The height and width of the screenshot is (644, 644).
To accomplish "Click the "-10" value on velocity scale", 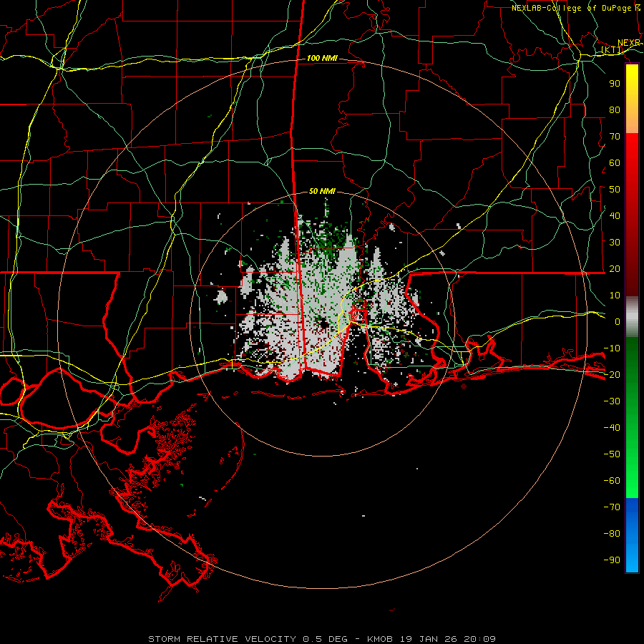I will click(612, 348).
